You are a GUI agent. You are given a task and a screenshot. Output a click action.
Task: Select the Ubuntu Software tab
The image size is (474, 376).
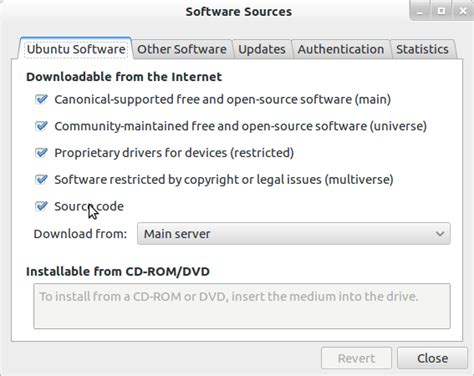coord(76,49)
